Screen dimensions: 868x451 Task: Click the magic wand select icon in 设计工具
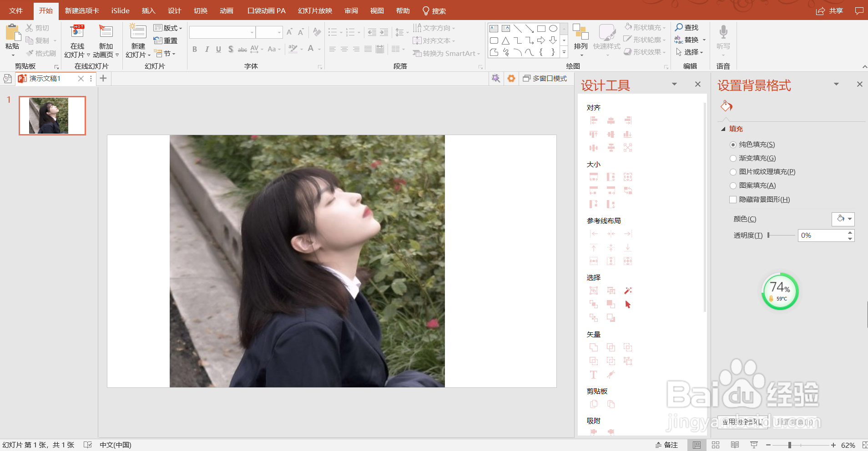[628, 291]
